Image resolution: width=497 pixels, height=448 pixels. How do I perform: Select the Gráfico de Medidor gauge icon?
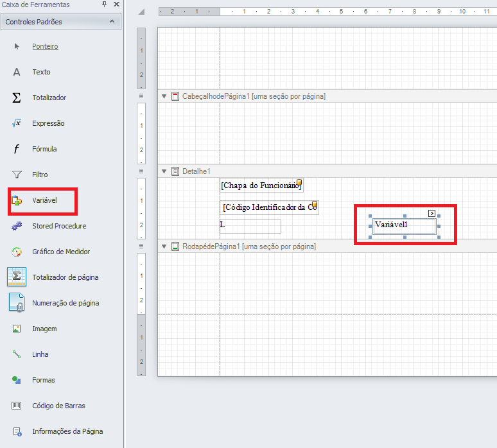click(x=17, y=252)
